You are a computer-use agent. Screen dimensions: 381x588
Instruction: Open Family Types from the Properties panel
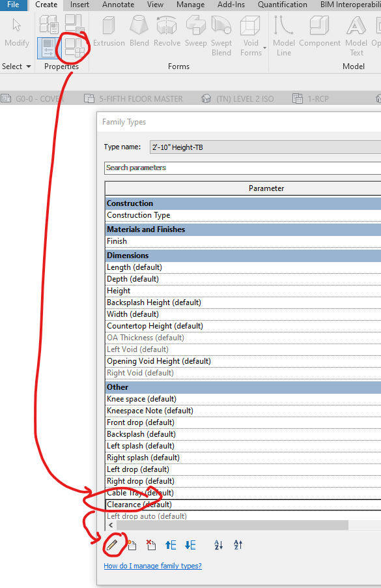pos(74,48)
